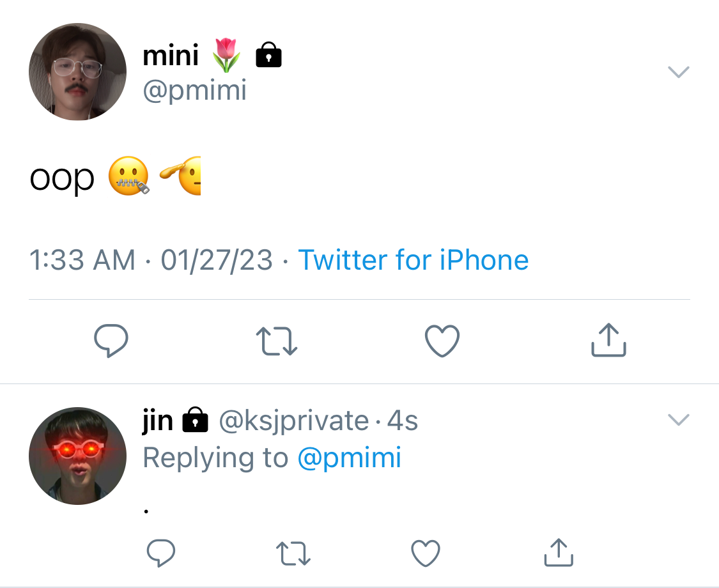Open @ksjprivate handle
Viewport: 719px width, 588px height.
293,421
